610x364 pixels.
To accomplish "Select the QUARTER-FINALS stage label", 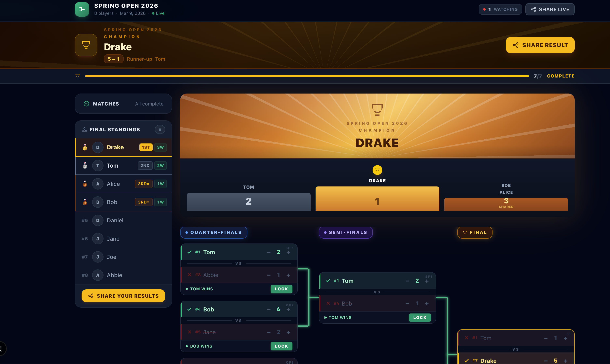I will pos(214,232).
